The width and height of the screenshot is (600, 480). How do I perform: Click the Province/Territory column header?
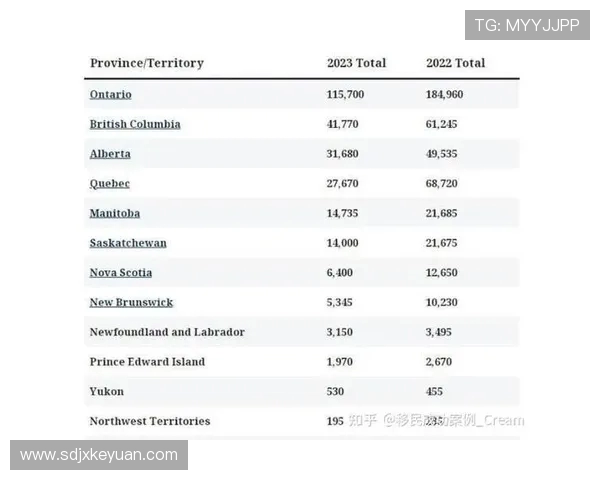click(x=146, y=63)
